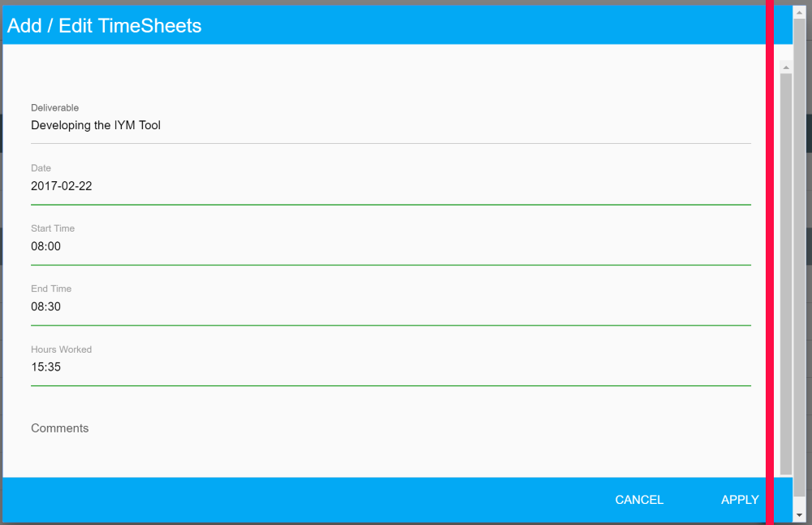Click the Start Time label
Image resolution: width=812 pixels, height=525 pixels.
53,228
